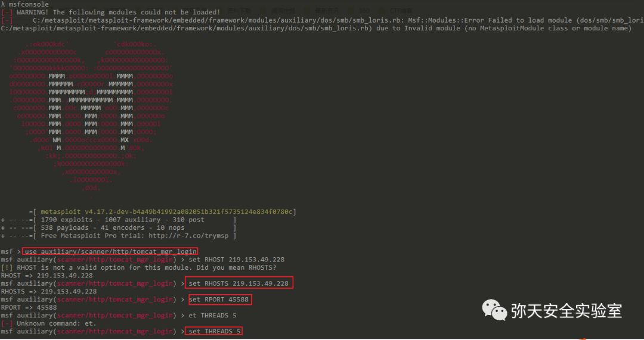Click the 弥天安全实验室 watermark text
The image size is (644, 340).
[x=566, y=311]
